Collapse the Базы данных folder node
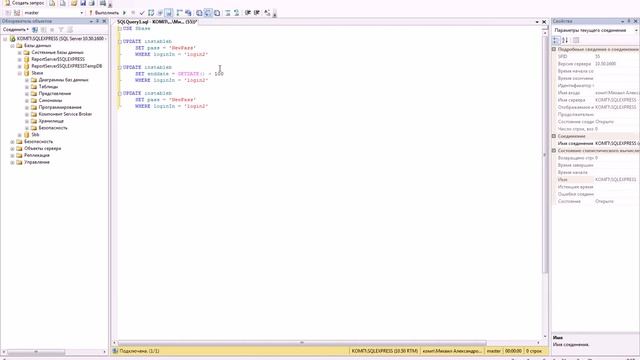Screen dimensions: 640x360 pyautogui.click(x=12, y=46)
